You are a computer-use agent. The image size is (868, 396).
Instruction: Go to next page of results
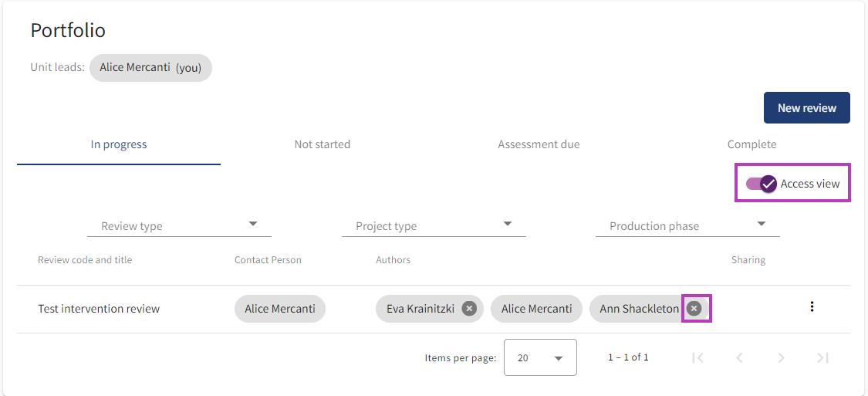tap(782, 357)
